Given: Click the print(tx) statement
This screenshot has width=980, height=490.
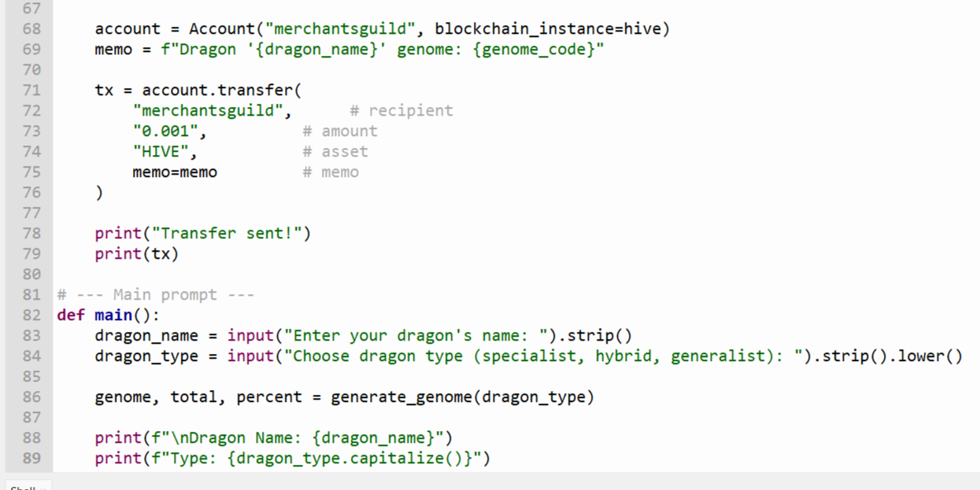Looking at the screenshot, I should coord(137,254).
